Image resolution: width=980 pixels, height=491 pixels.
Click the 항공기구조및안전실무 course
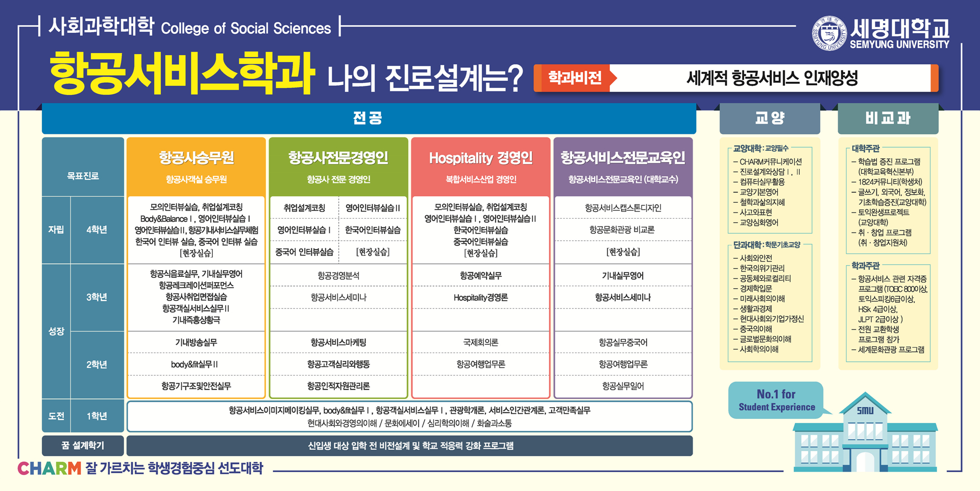[197, 386]
